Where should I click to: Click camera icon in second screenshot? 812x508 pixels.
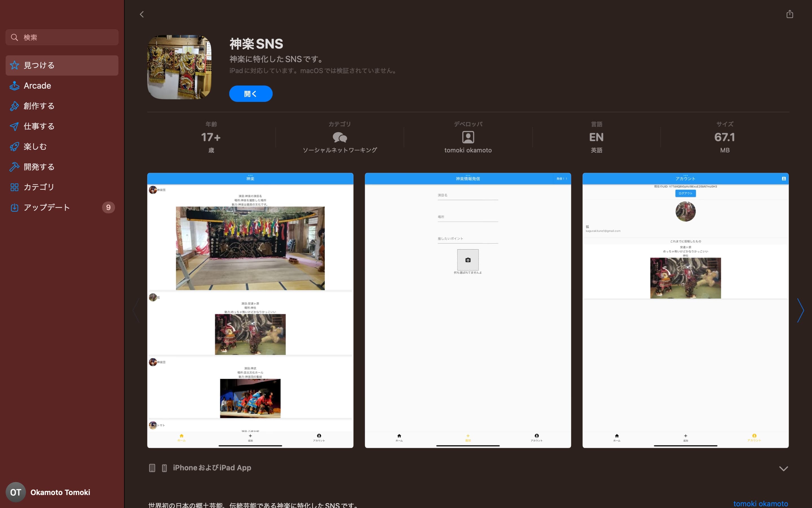coord(468,260)
